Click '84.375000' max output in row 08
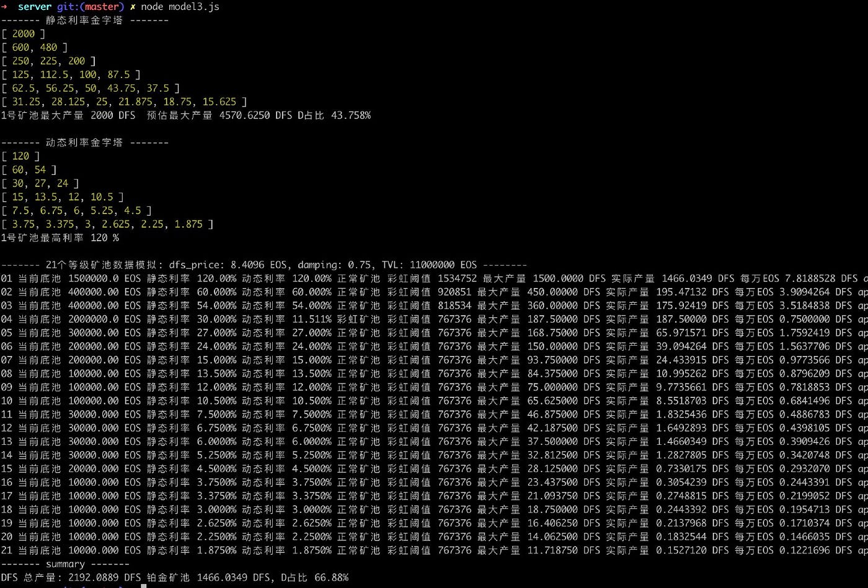Viewport: 868px width, 588px height. (552, 374)
